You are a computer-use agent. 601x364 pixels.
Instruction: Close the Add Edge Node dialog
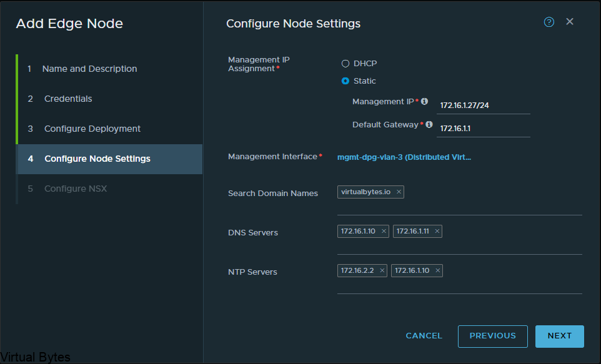570,22
